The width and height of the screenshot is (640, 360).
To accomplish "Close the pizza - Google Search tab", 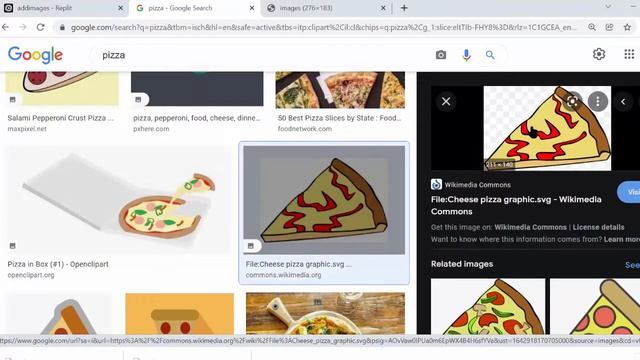I will (252, 8).
